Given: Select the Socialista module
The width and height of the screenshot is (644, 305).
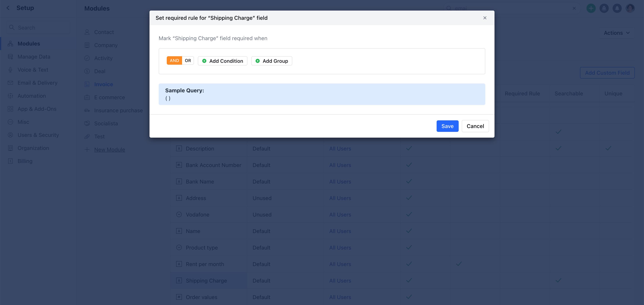Looking at the screenshot, I should coord(106,123).
